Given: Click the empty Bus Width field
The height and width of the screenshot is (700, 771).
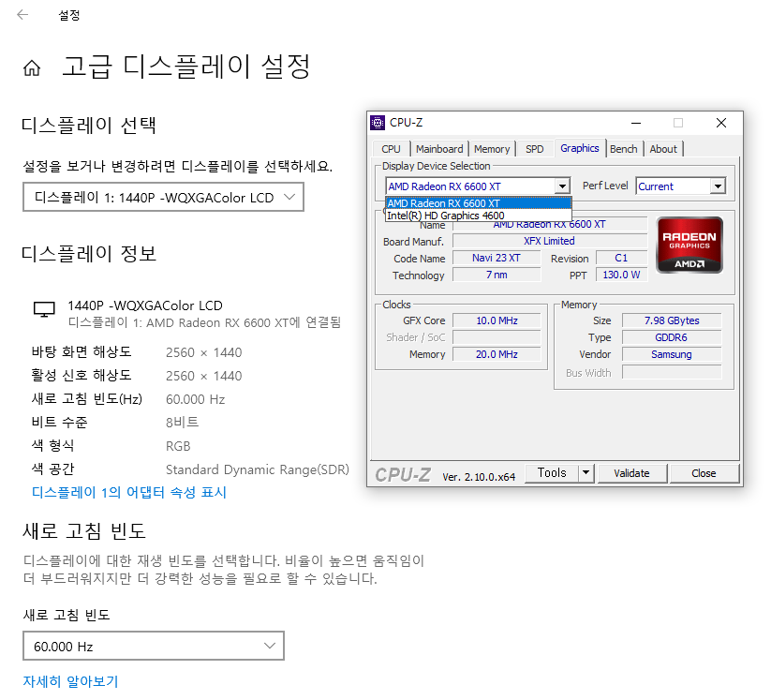Looking at the screenshot, I should pyautogui.click(x=672, y=372).
